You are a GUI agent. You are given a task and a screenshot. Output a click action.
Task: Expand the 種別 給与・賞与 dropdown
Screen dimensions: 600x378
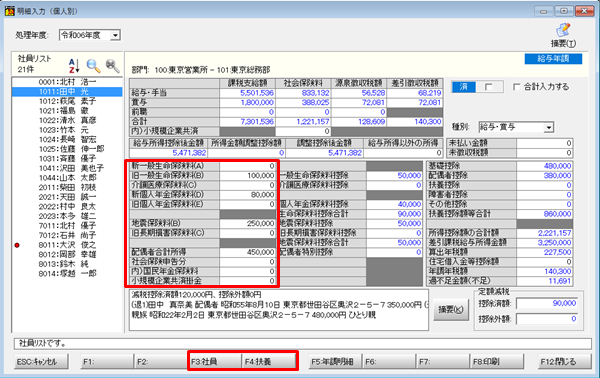tap(549, 127)
